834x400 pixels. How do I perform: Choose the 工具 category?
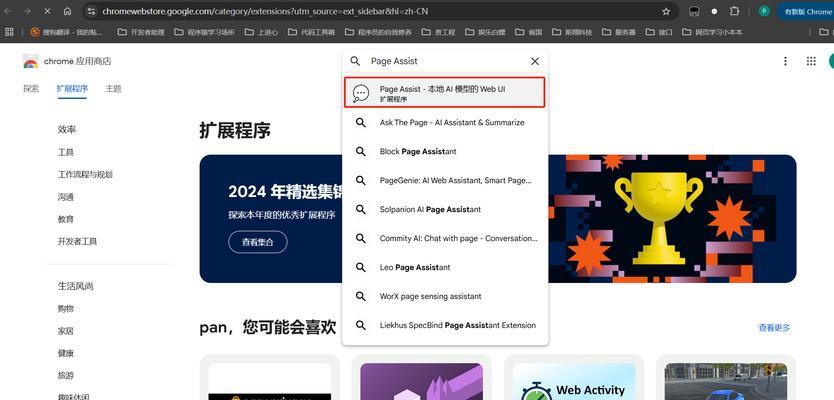(65, 152)
